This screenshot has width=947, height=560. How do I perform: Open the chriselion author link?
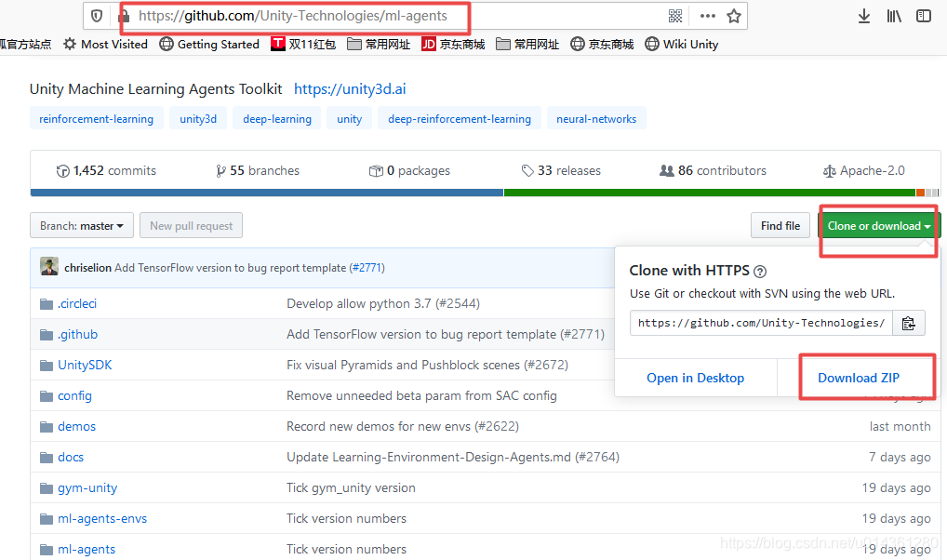coord(87,268)
